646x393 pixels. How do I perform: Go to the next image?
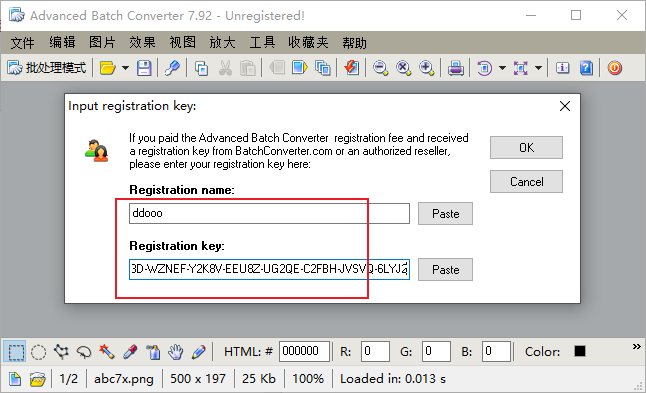point(300,68)
